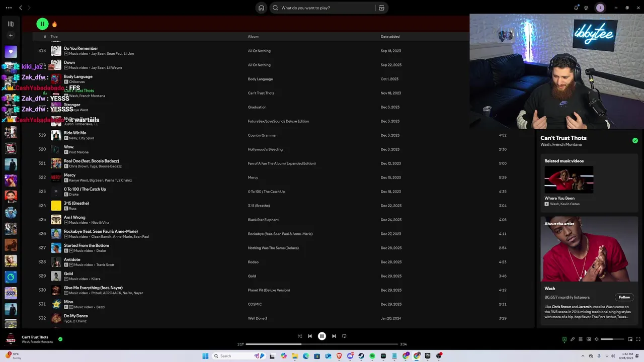Adjust the Spotify volume slider
This screenshot has width=644, height=362.
(x=612, y=339)
